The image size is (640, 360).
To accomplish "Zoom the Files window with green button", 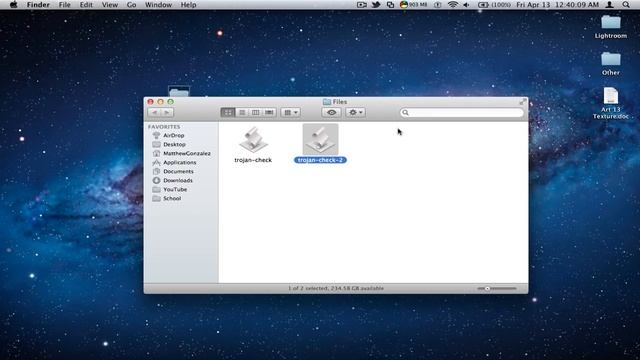I will tap(170, 102).
